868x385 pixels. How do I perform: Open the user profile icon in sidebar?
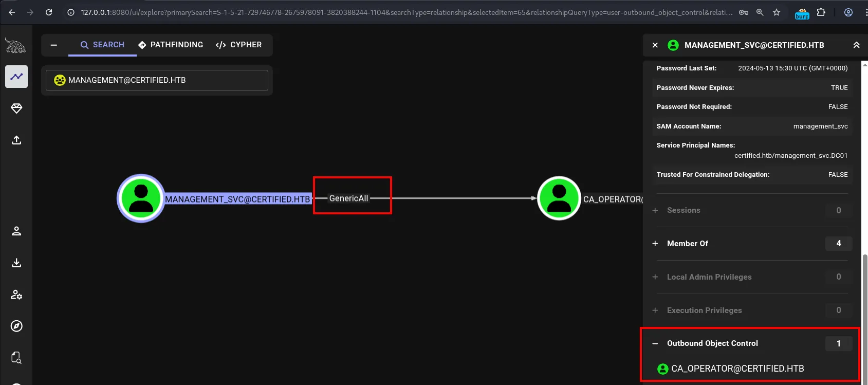coord(16,231)
